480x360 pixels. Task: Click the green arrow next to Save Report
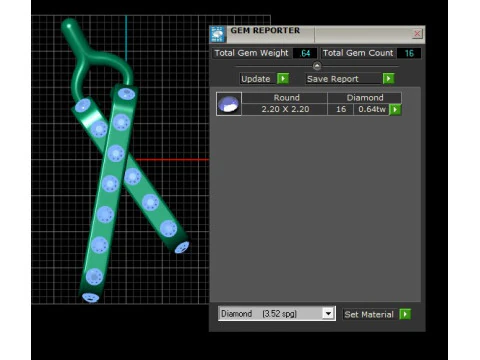(x=388, y=79)
